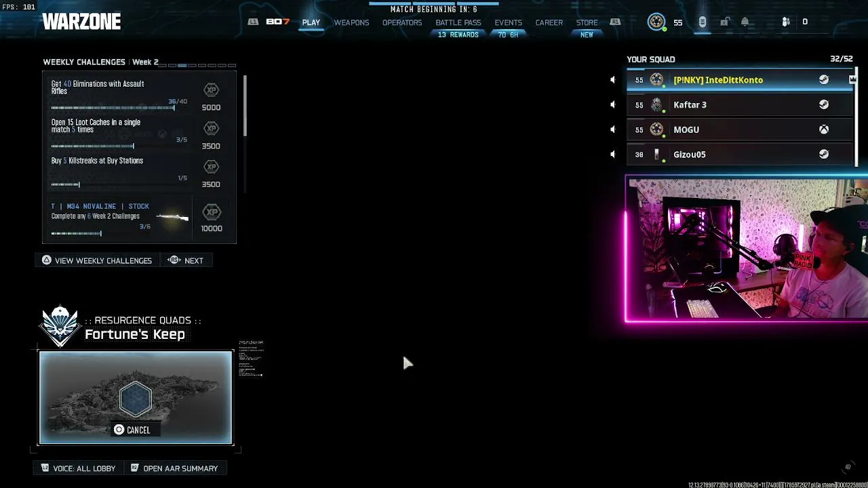This screenshot has height=488, width=868.
Task: Click Kaftar 3's operator avatar
Action: tap(656, 105)
